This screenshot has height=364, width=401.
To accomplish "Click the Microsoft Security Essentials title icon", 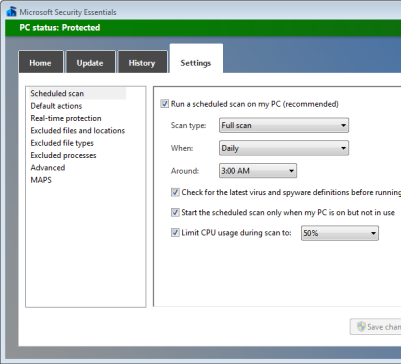I will [11, 12].
